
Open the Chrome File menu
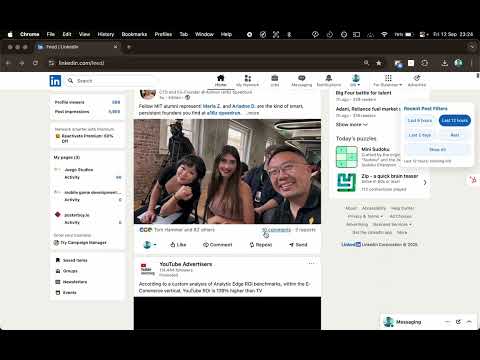[51, 34]
